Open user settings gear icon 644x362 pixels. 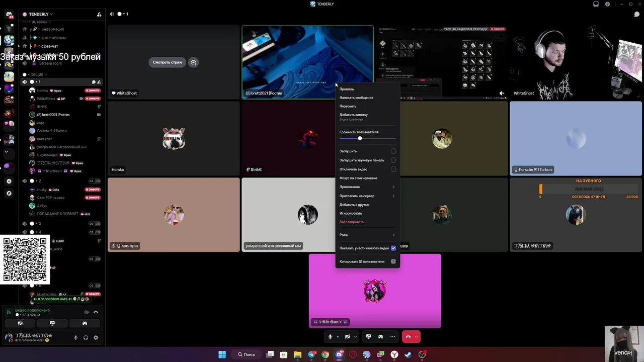point(96,338)
